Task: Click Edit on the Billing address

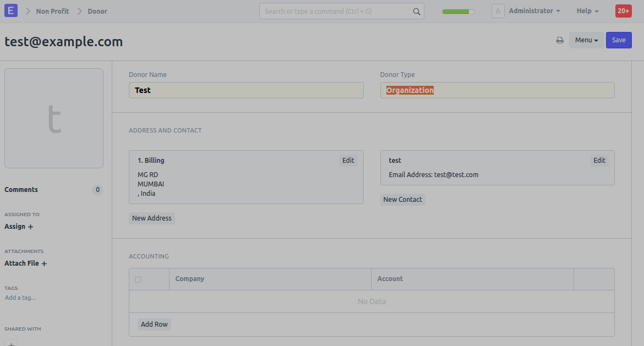Action: click(348, 161)
